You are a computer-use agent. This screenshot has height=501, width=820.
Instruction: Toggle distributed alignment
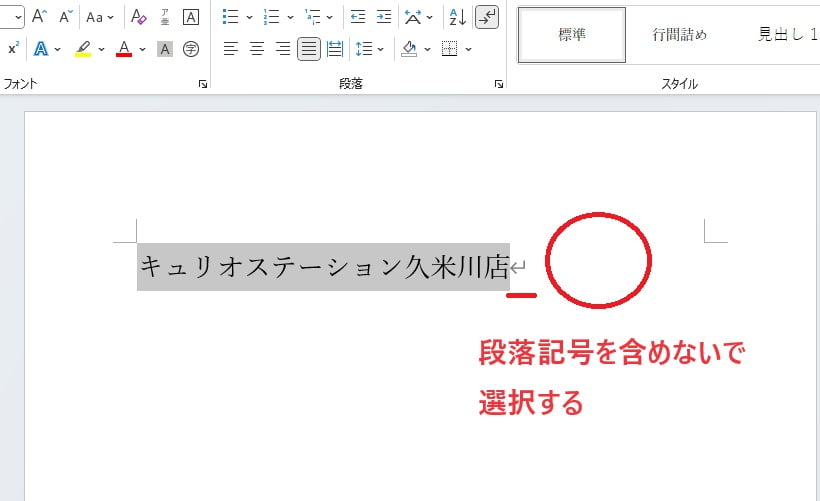pos(335,49)
